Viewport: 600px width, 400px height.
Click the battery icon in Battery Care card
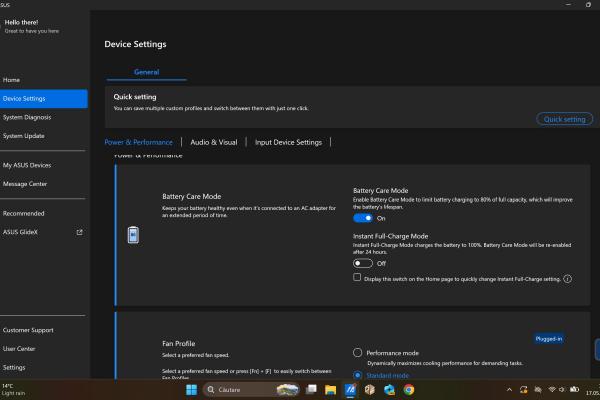coord(133,235)
